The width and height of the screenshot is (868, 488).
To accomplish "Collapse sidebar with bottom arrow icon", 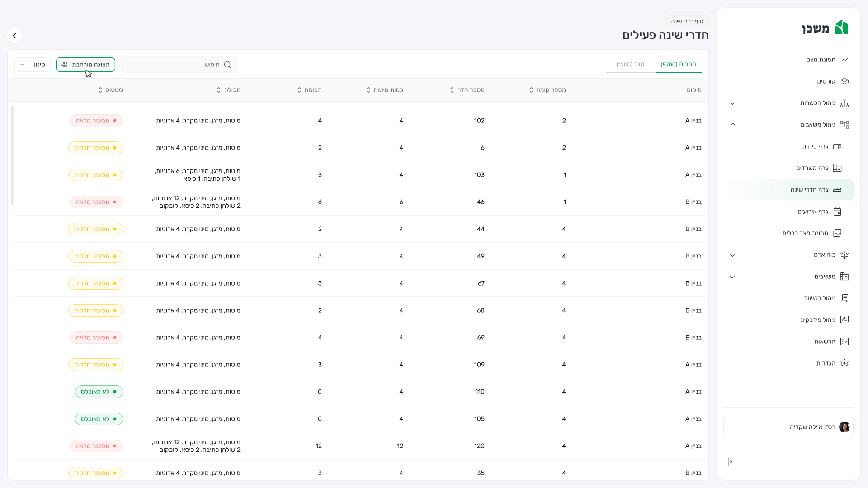I will coord(731,462).
